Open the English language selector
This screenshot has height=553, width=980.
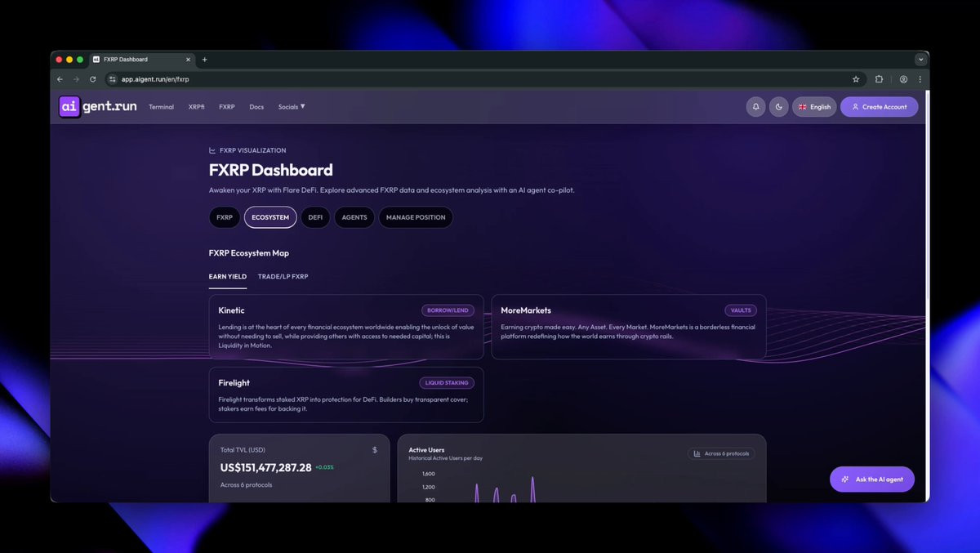[814, 107]
